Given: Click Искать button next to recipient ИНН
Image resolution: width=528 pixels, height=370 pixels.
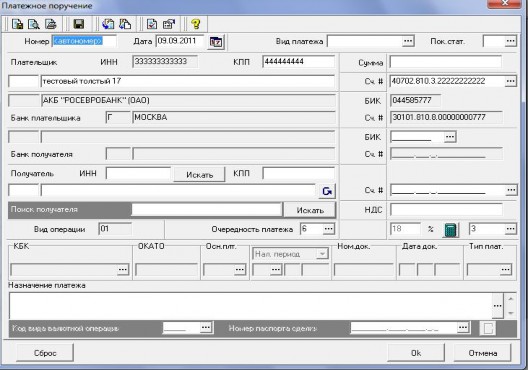Looking at the screenshot, I should coord(199,175).
